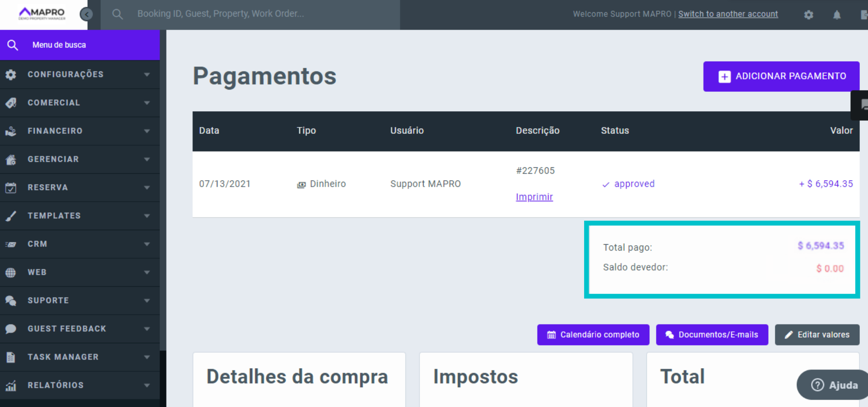Expand the Configurações dropdown arrow
This screenshot has width=868, height=407.
[x=147, y=75]
